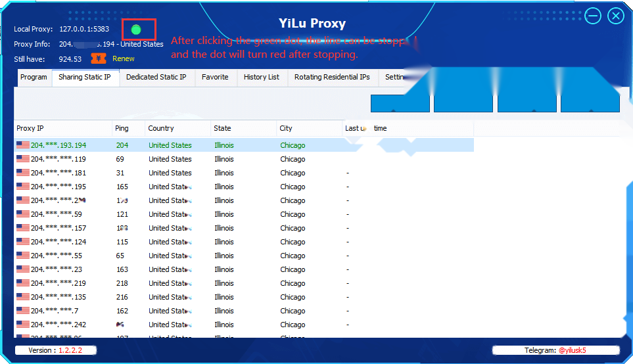Sort by Ping column header
This screenshot has height=364, width=633.
click(x=128, y=128)
